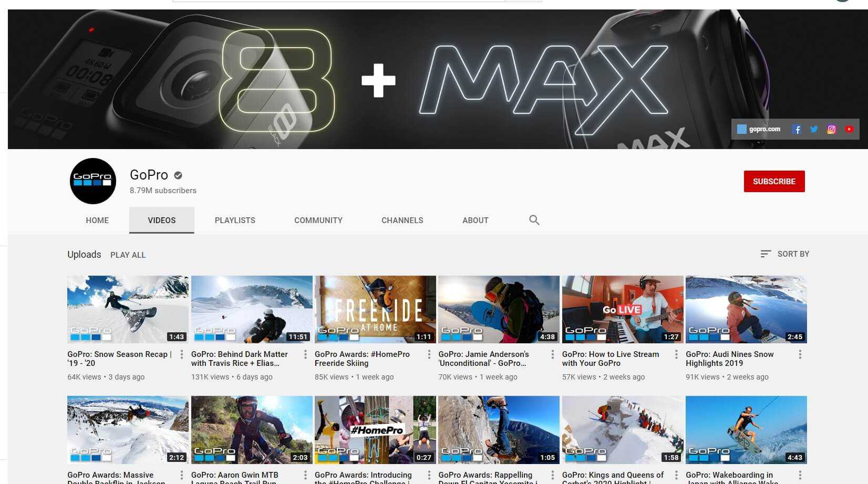Visit gopro.com link in banner

tap(759, 129)
